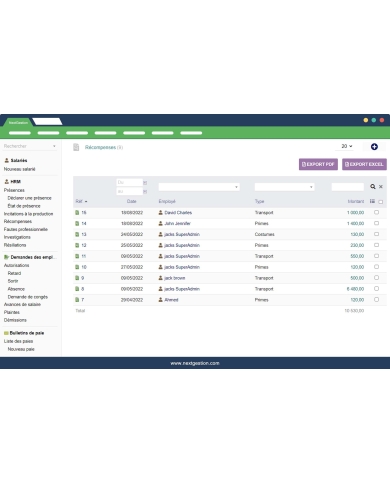Click the EXPORT EXCEL button
Image resolution: width=390 pixels, height=484 pixels.
[x=364, y=164]
